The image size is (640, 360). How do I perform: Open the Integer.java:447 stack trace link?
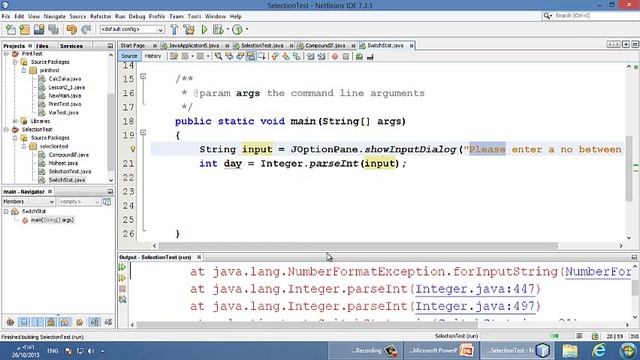point(475,289)
